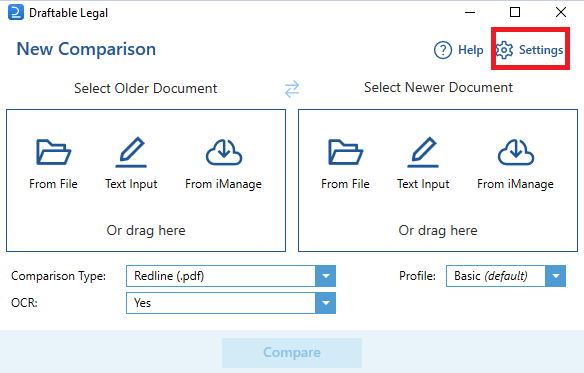
Task: Click the newer document drag-here area
Action: [x=438, y=230]
